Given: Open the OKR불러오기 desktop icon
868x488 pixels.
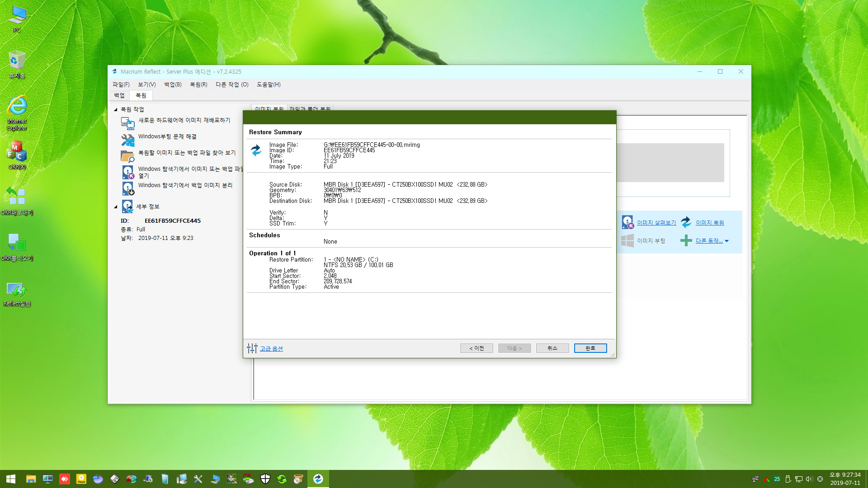Looking at the screenshot, I should click(x=17, y=247).
